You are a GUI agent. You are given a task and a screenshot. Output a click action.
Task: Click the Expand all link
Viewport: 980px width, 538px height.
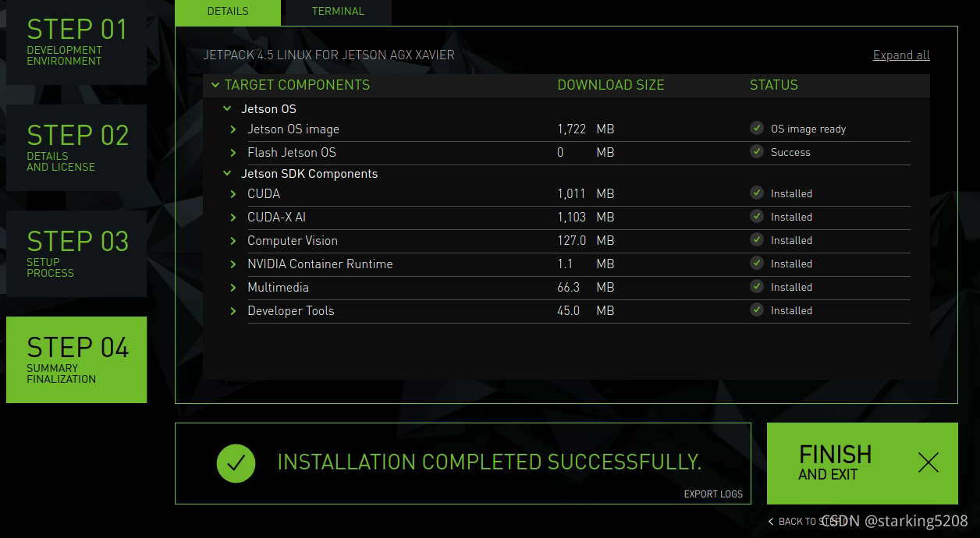coord(901,55)
